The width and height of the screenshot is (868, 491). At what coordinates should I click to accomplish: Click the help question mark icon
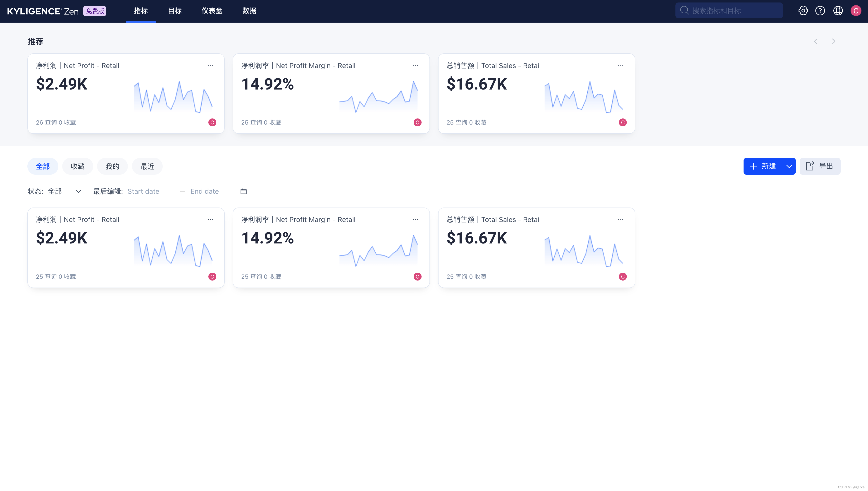coord(820,11)
